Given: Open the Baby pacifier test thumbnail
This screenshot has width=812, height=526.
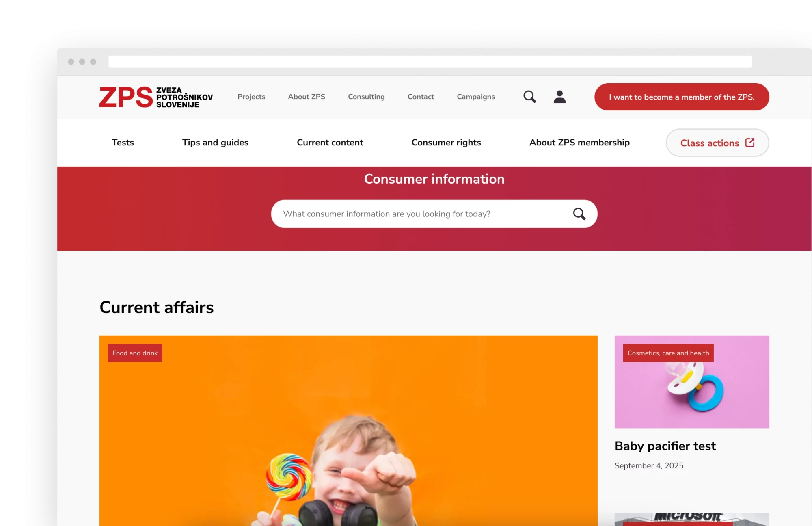Looking at the screenshot, I should 692,382.
